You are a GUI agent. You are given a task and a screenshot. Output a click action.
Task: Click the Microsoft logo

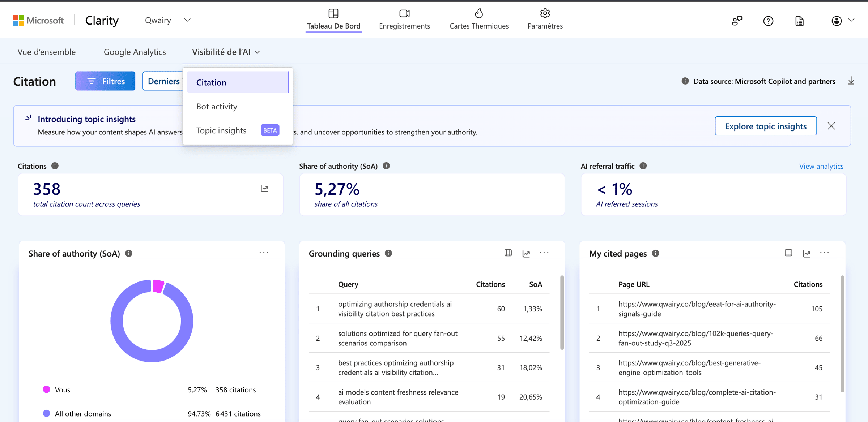click(38, 20)
